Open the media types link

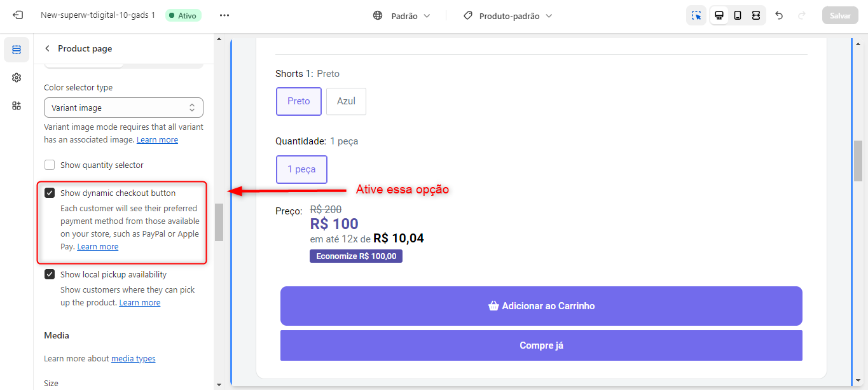[134, 359]
